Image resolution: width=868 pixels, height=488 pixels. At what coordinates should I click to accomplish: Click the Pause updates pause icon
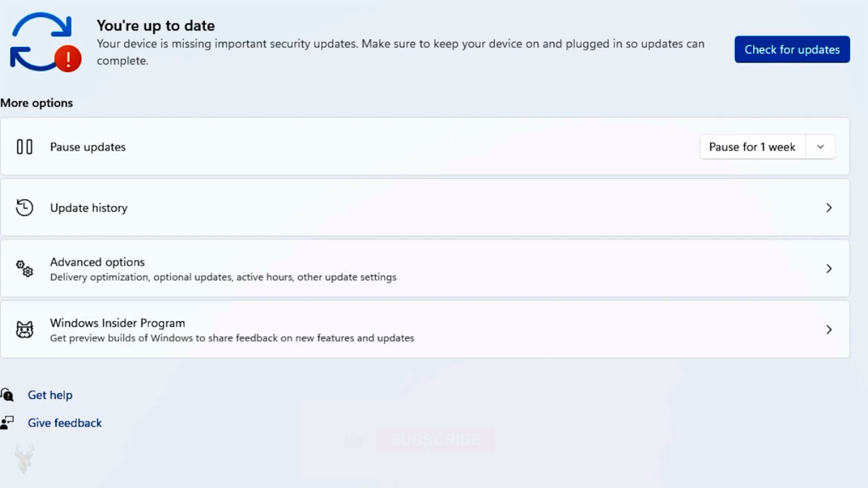24,147
